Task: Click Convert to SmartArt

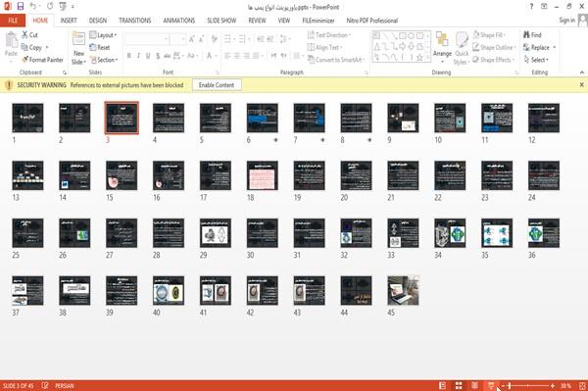Action: tap(336, 60)
